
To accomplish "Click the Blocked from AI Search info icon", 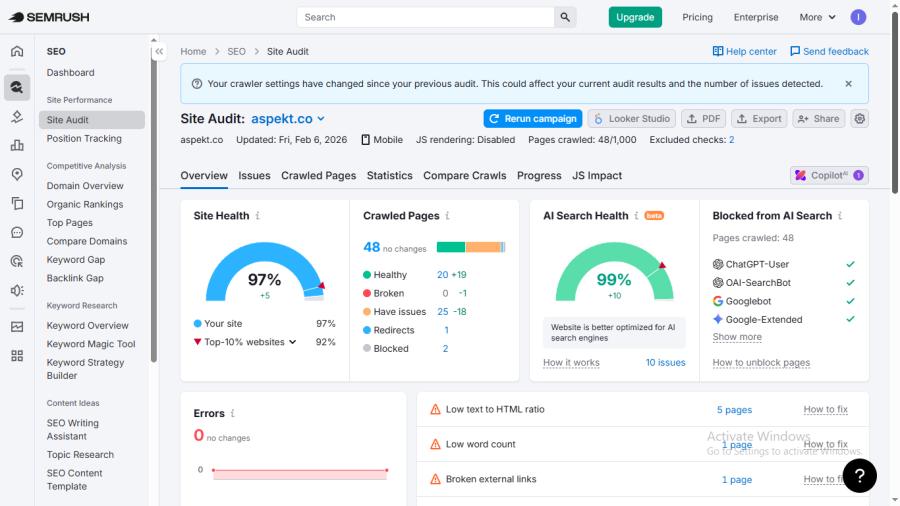I will point(840,216).
